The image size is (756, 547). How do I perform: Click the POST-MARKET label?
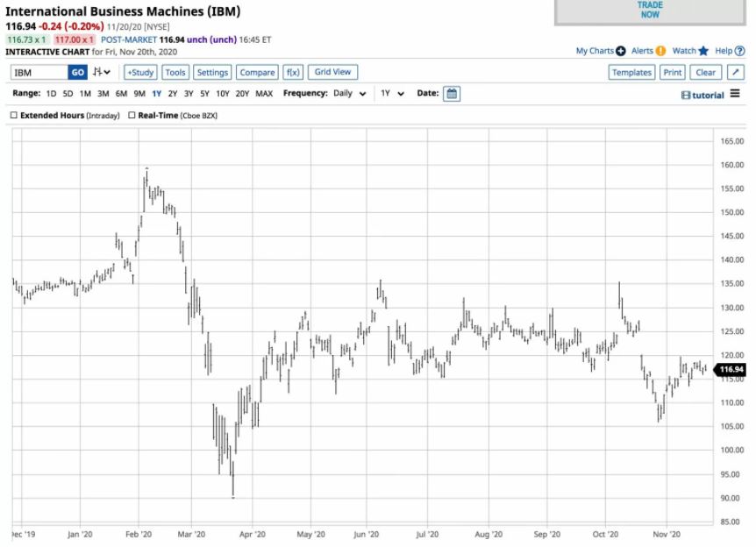(129, 39)
